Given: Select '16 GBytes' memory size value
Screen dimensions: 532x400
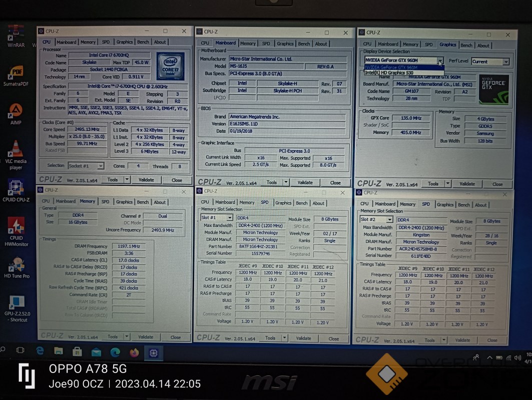Looking at the screenshot, I should [78, 222].
